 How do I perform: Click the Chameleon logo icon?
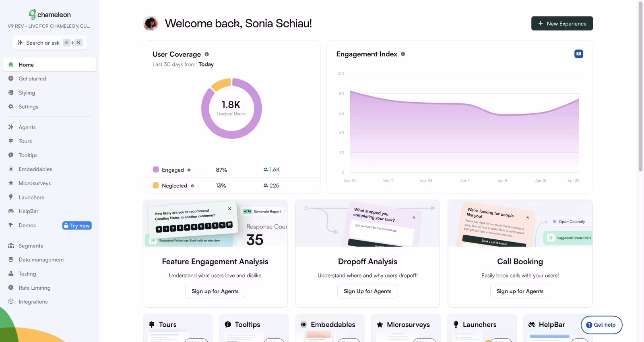click(32, 14)
